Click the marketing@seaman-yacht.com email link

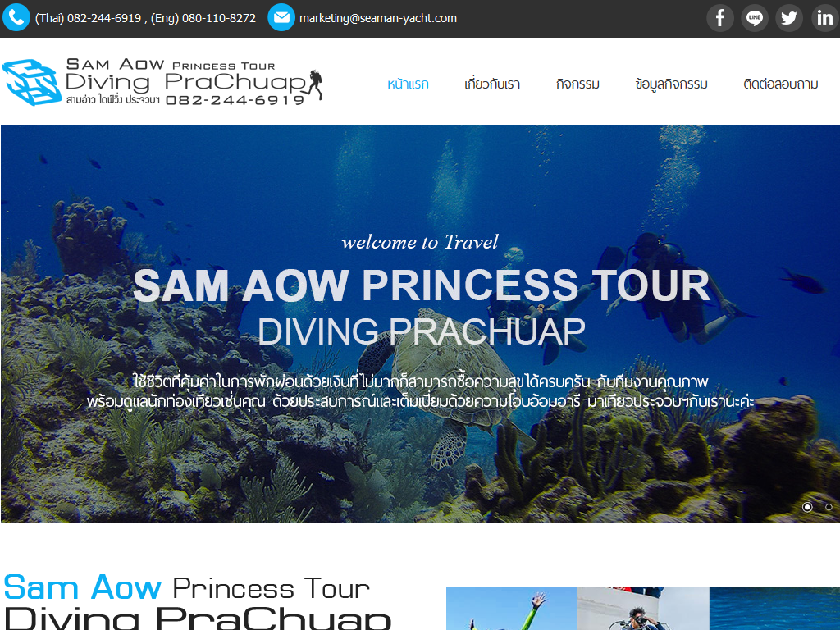click(378, 18)
